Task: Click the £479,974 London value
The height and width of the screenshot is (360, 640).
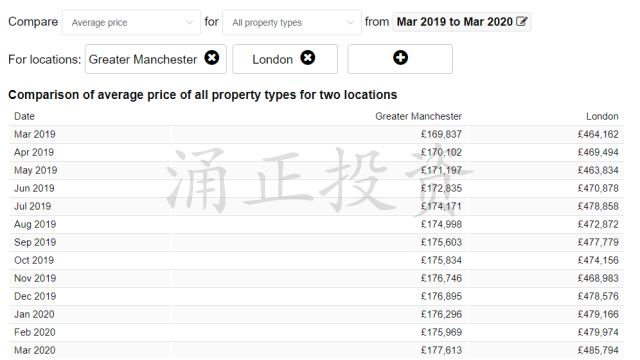Action: pos(598,332)
